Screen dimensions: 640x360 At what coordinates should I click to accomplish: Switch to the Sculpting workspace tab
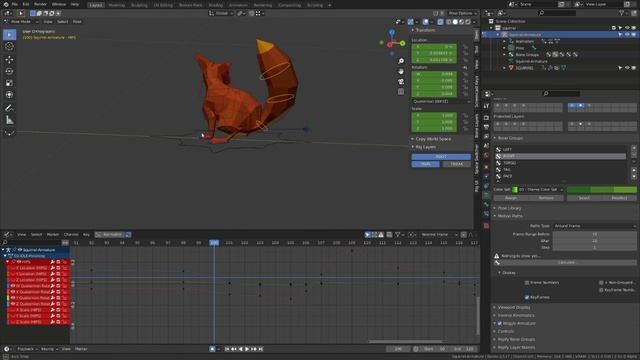click(x=139, y=5)
